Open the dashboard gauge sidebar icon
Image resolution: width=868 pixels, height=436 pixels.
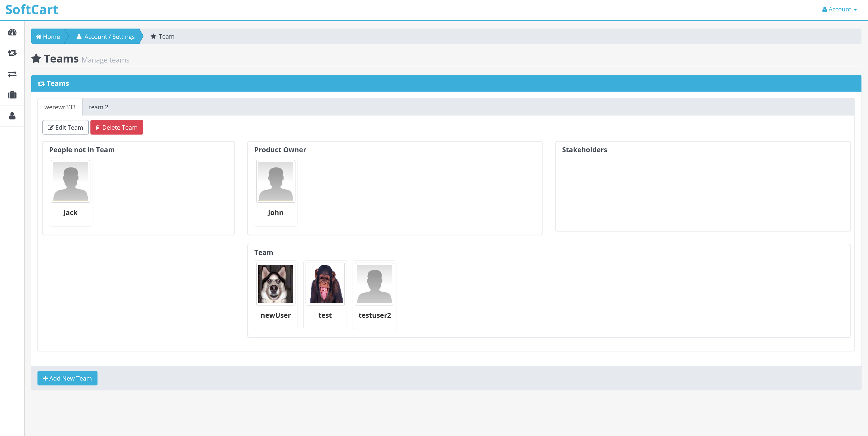click(12, 32)
